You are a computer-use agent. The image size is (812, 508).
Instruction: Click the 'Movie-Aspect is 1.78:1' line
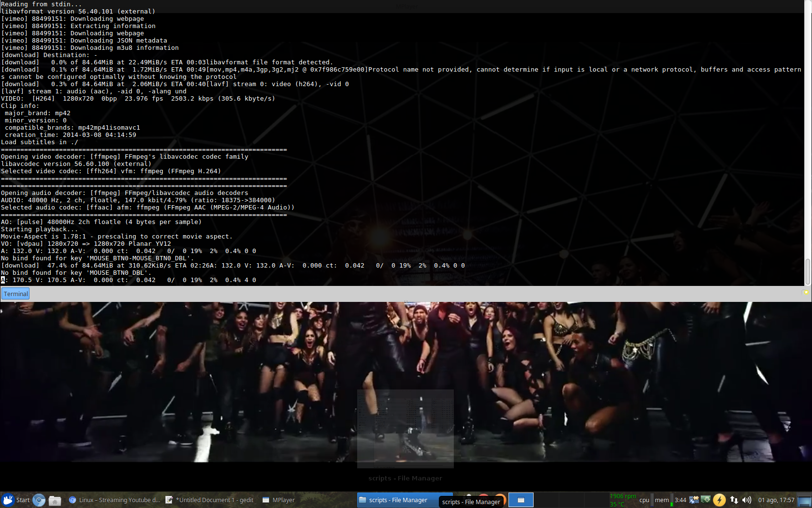click(x=117, y=237)
